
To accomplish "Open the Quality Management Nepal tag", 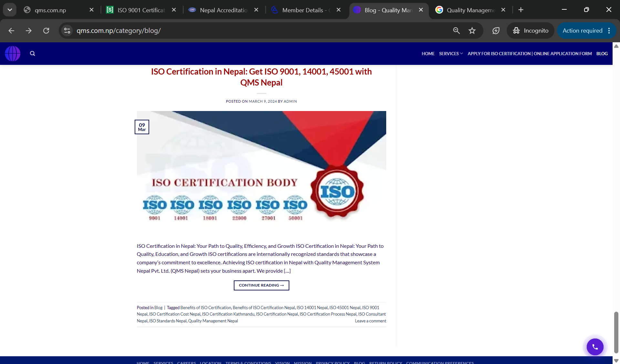I will click(x=213, y=321).
